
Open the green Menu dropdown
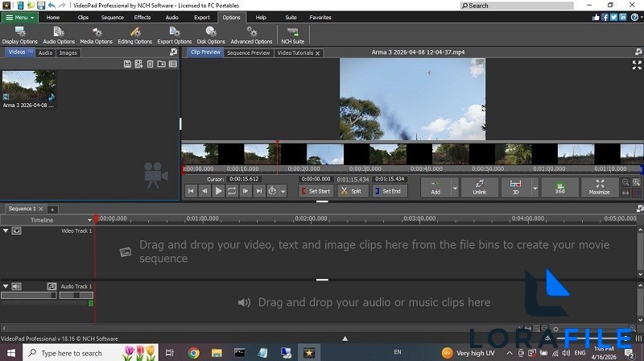click(19, 17)
